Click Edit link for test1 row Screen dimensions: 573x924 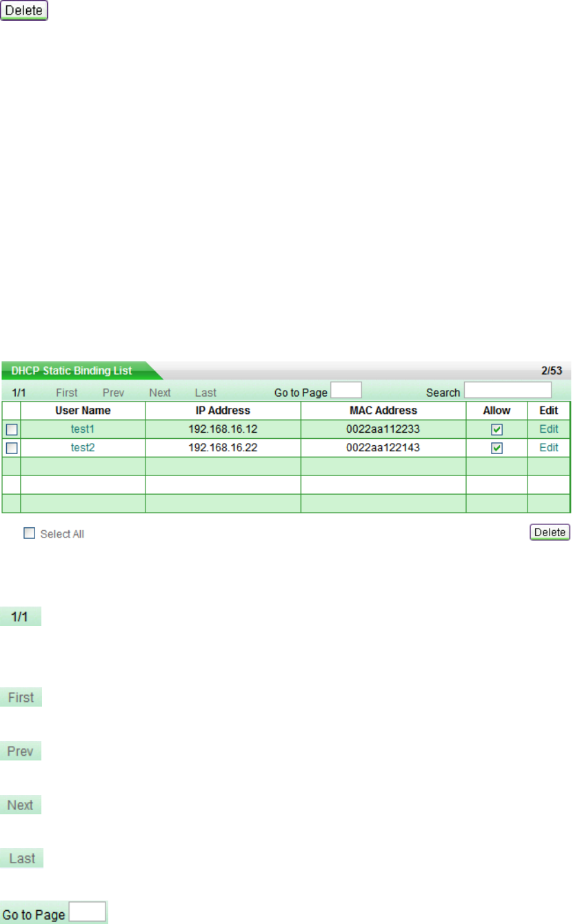[x=549, y=429]
